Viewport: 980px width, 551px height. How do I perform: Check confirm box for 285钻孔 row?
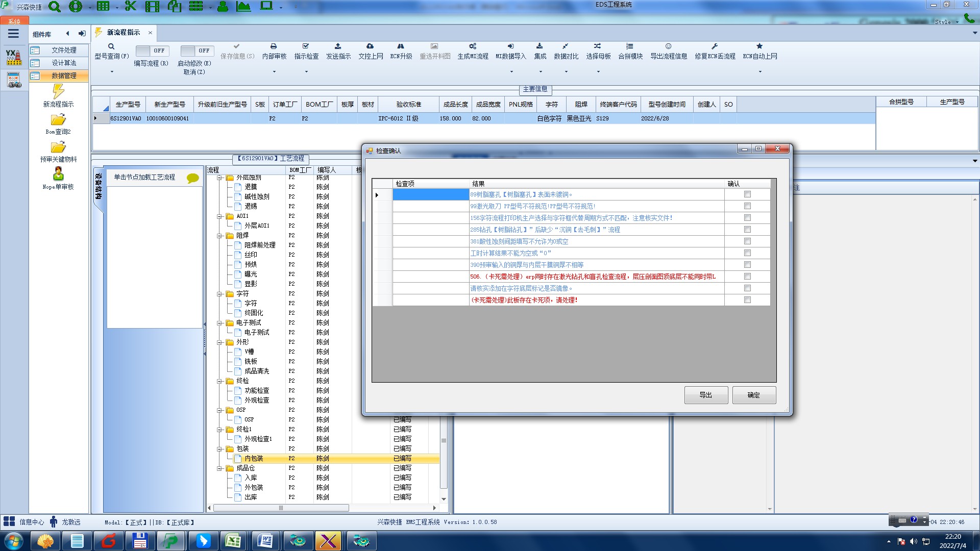[x=747, y=230]
